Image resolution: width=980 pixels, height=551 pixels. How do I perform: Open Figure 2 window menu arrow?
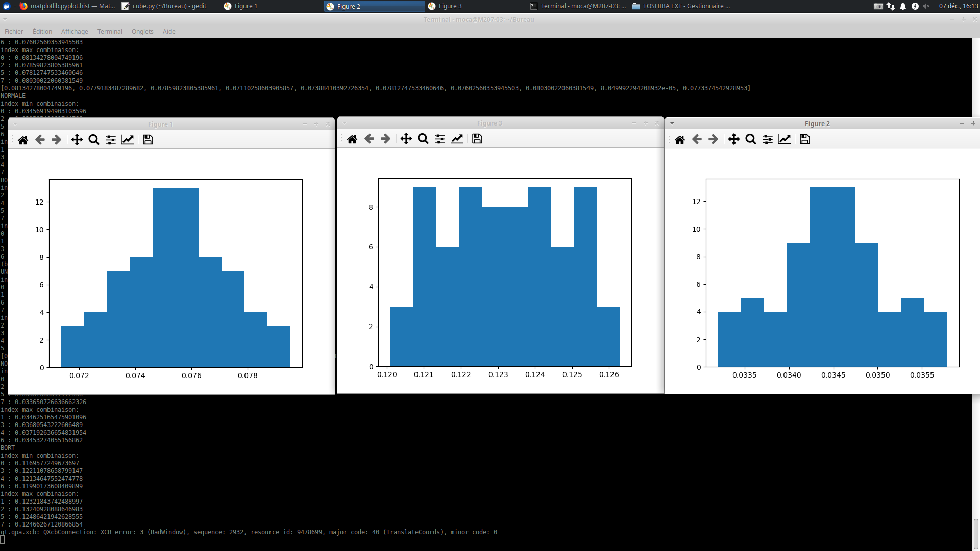[672, 123]
